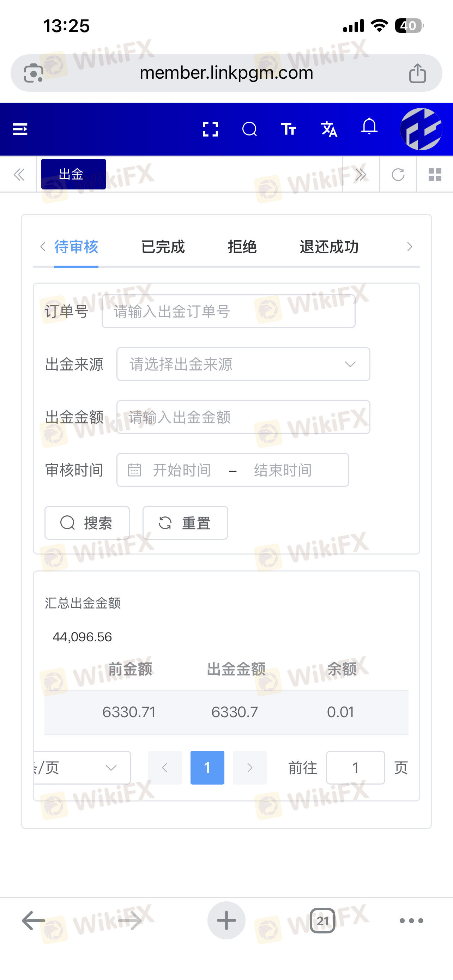Click the 重置 button

pos(185,523)
